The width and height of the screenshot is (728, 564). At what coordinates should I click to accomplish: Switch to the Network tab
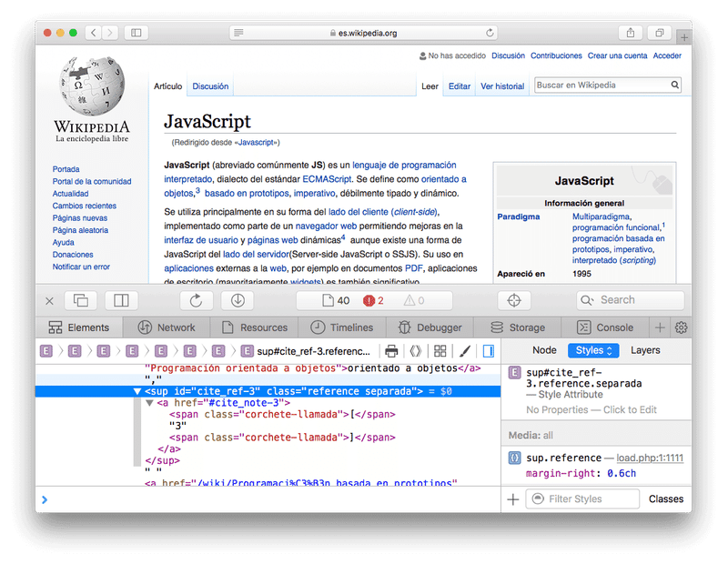tap(167, 327)
